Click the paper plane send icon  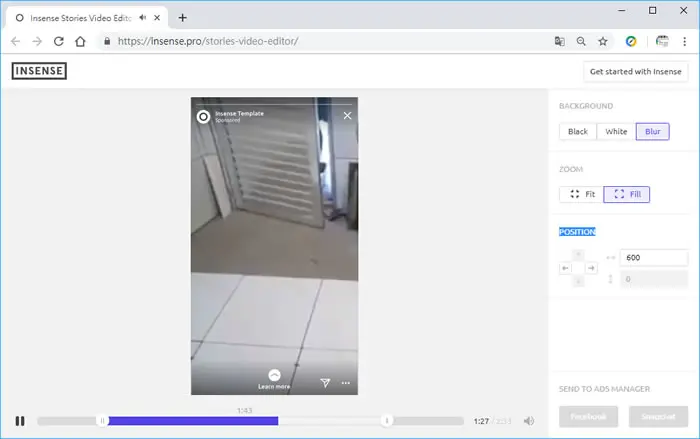tap(325, 383)
